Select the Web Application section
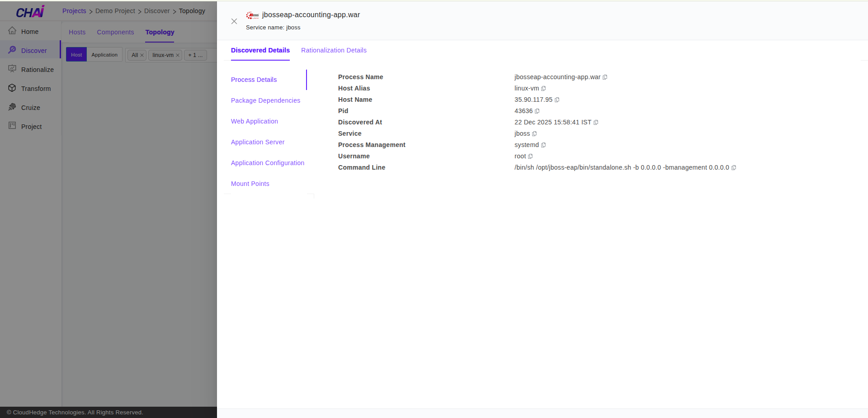The height and width of the screenshot is (418, 868). [255, 121]
